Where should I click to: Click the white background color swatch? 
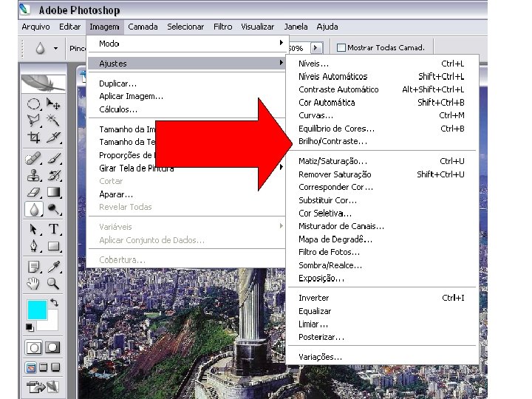51,324
